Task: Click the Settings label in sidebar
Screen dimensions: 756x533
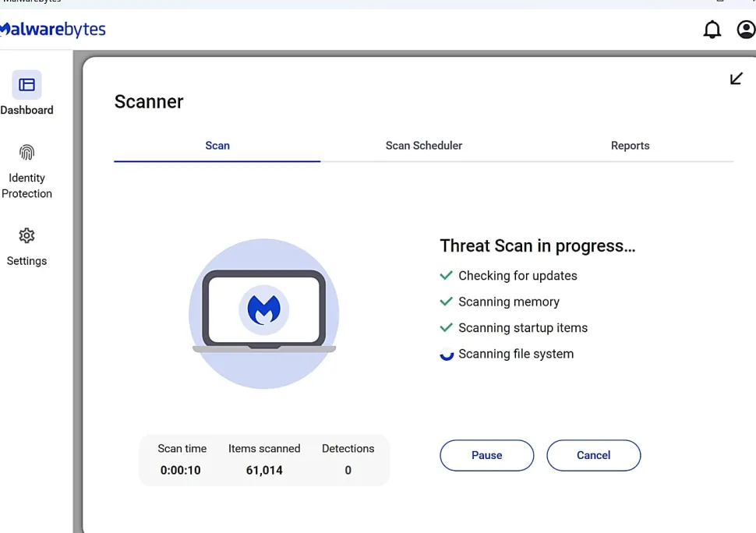Action: coord(26,261)
